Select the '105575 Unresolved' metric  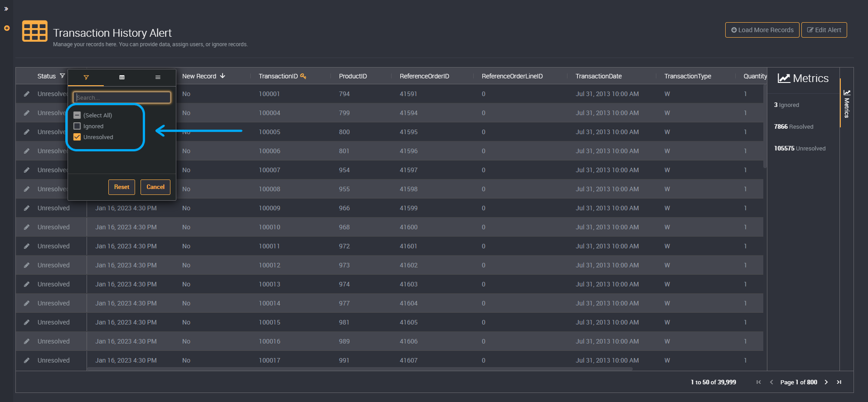click(x=800, y=148)
